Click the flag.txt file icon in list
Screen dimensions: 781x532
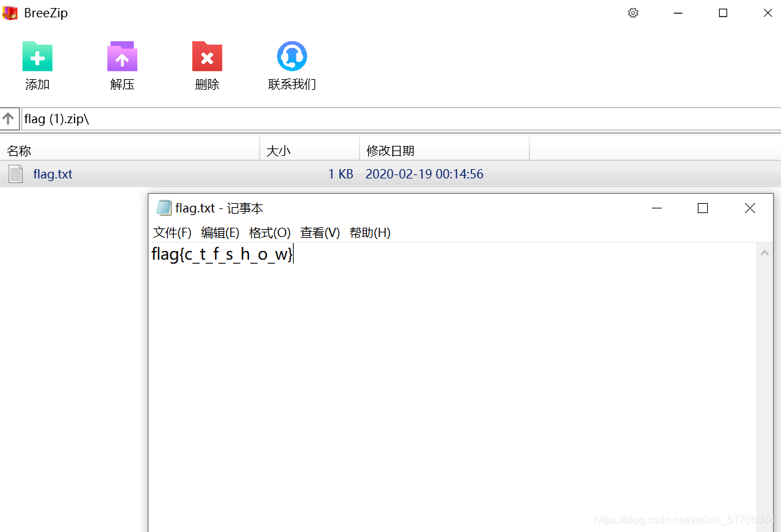point(15,174)
